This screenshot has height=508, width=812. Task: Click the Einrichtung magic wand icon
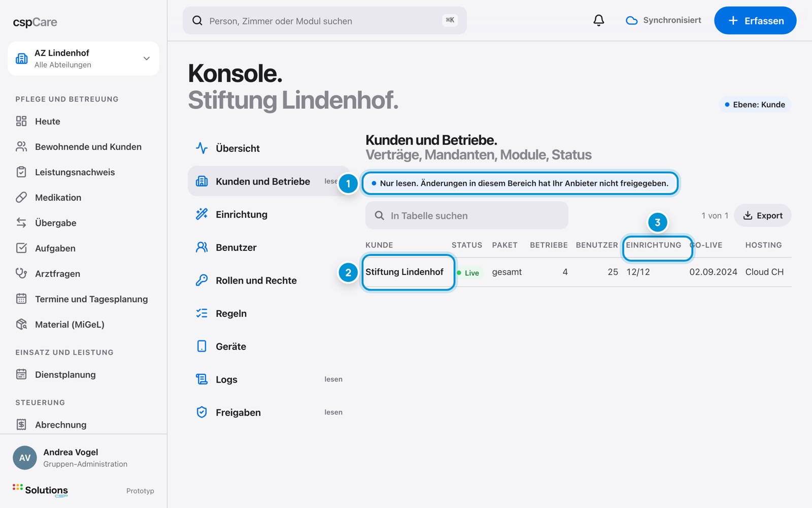point(201,214)
